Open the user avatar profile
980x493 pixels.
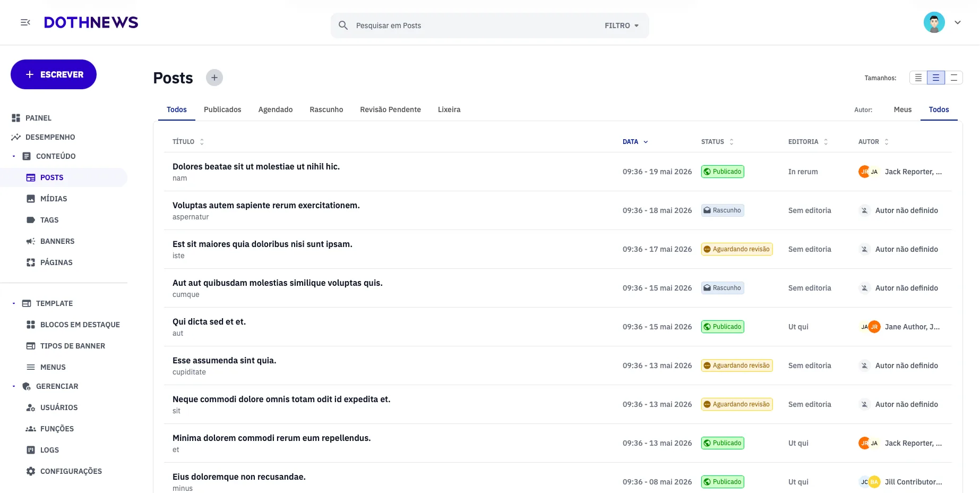pyautogui.click(x=934, y=22)
